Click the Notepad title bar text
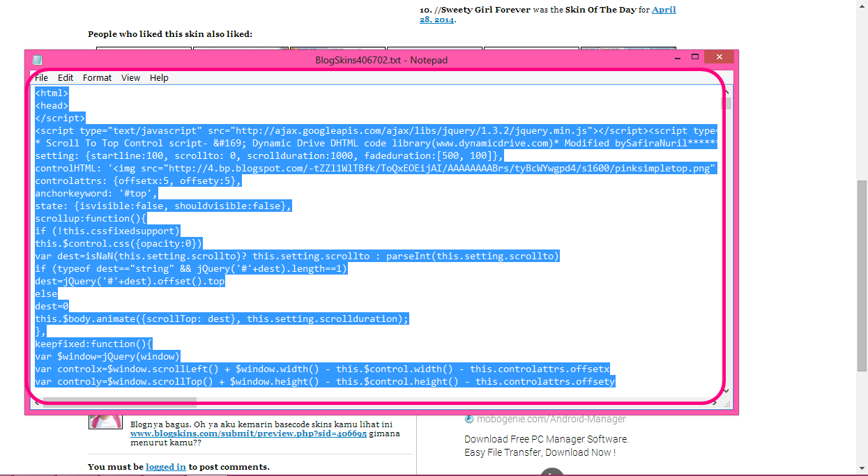 pos(381,60)
